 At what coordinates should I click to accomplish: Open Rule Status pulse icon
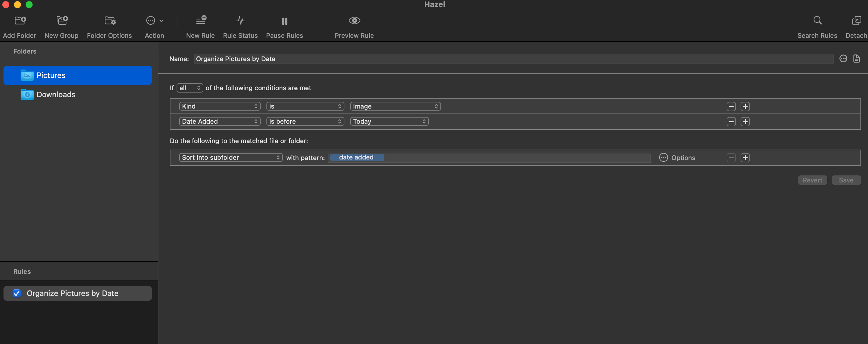coord(240,21)
